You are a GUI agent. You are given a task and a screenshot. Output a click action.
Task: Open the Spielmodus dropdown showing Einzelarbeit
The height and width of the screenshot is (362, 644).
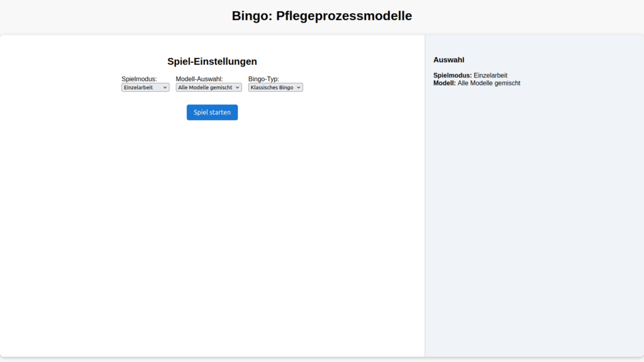point(145,87)
